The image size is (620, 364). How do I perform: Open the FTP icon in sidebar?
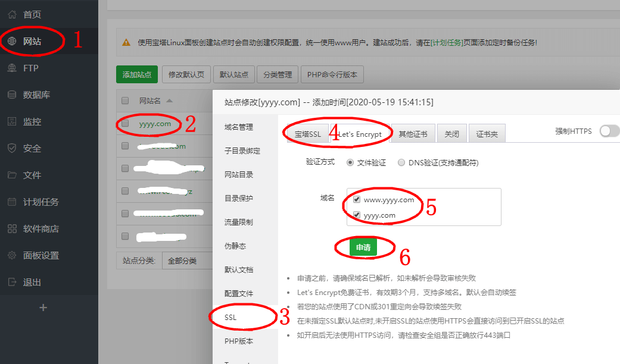tap(13, 68)
